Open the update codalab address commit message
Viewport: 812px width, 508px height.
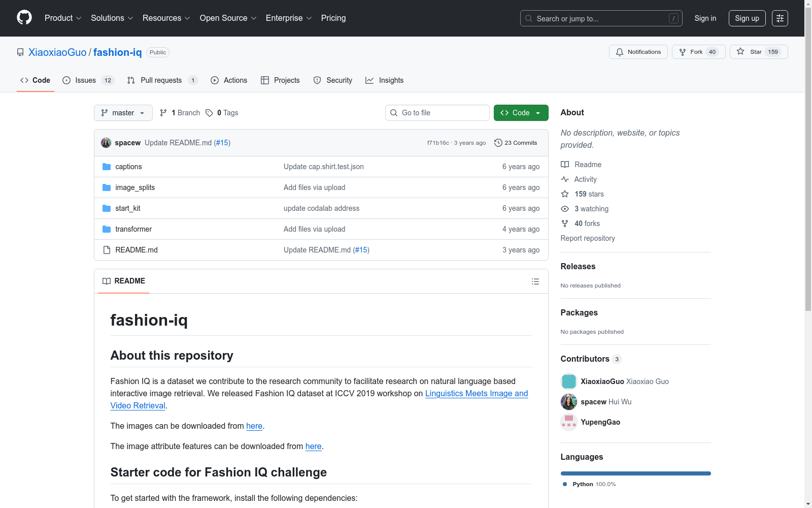tap(322, 208)
